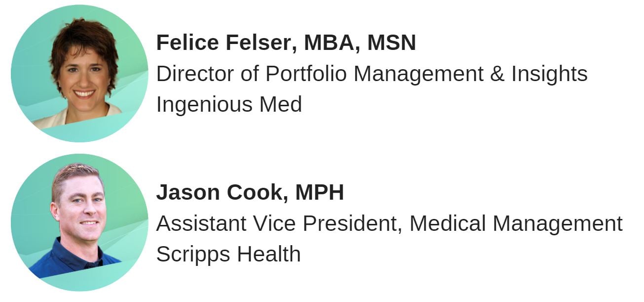Click "Management" in Felice Felser's title
Viewport: 644px width, 302px height.
click(x=418, y=74)
